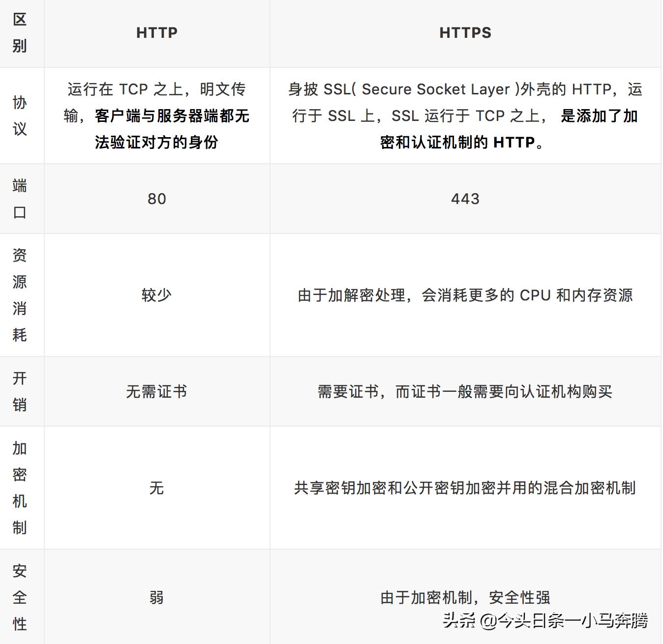663x644 pixels.
Task: Click the 共享密钥加密 mixed encryption cell
Action: 465,488
